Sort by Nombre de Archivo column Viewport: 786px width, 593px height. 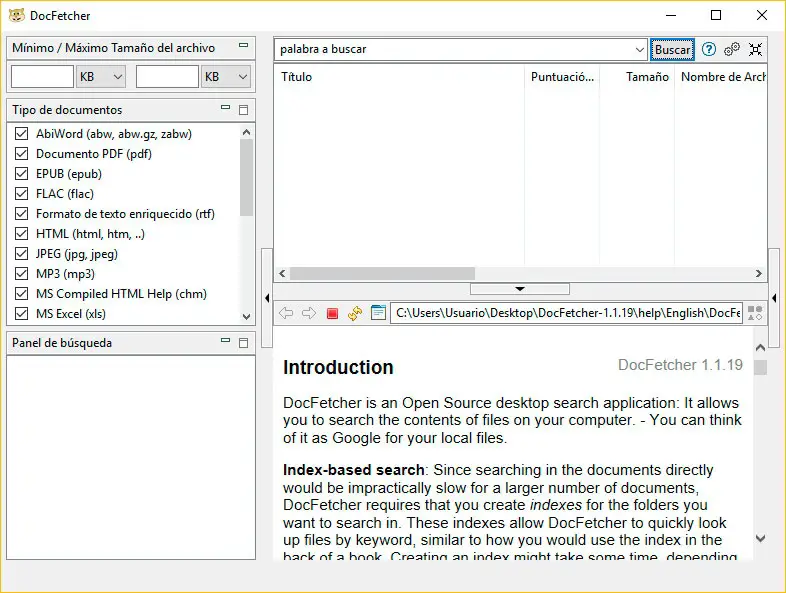click(x=720, y=77)
